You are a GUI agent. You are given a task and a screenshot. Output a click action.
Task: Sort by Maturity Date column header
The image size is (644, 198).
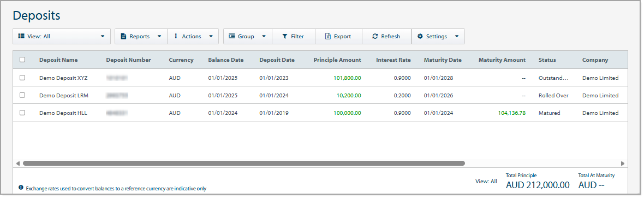443,60
